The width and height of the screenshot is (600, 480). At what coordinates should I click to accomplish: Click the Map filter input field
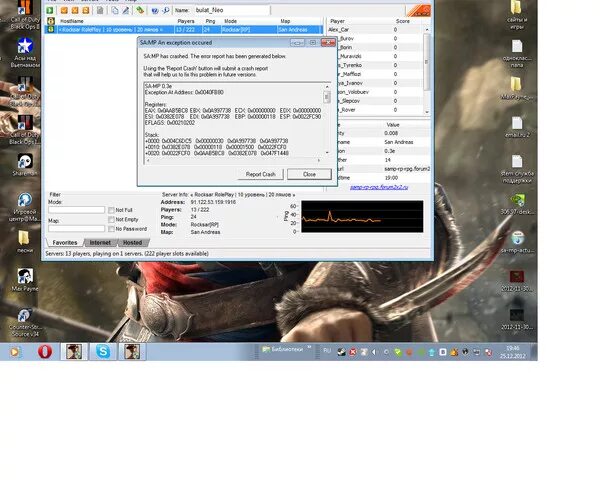pos(77,229)
